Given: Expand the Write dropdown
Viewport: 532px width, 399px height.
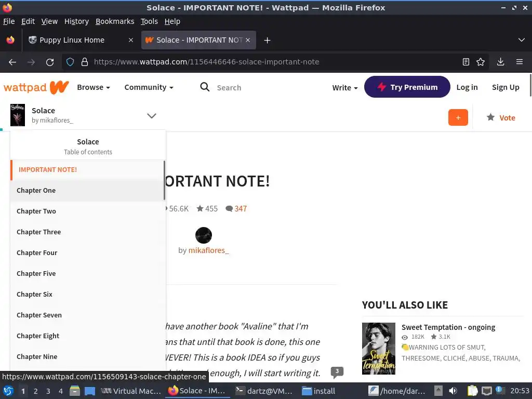Looking at the screenshot, I should click(x=345, y=87).
